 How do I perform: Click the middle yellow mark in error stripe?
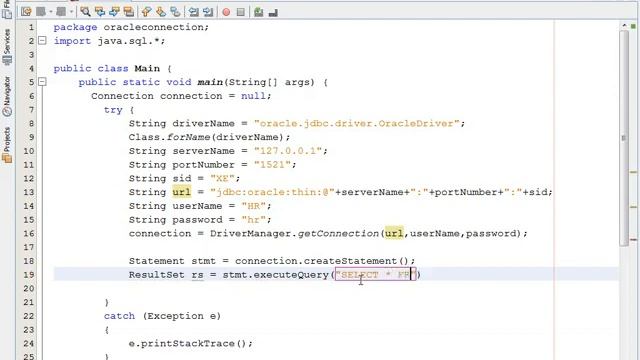click(633, 207)
